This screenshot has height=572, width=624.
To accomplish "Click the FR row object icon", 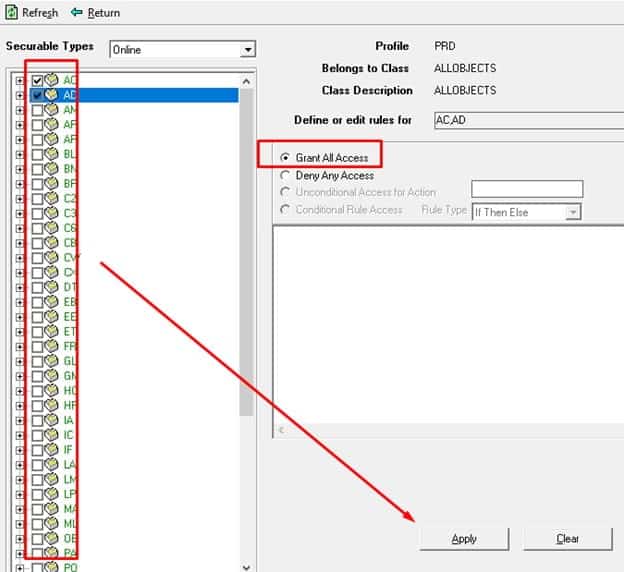I will (x=51, y=346).
